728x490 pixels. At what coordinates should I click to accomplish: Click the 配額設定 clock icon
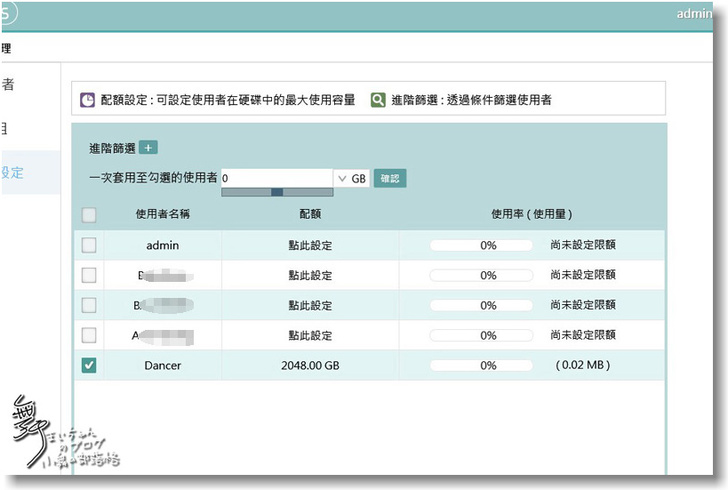point(88,100)
